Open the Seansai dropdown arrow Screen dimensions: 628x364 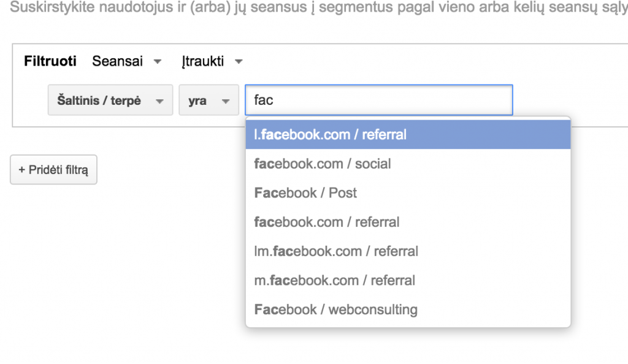tap(158, 61)
